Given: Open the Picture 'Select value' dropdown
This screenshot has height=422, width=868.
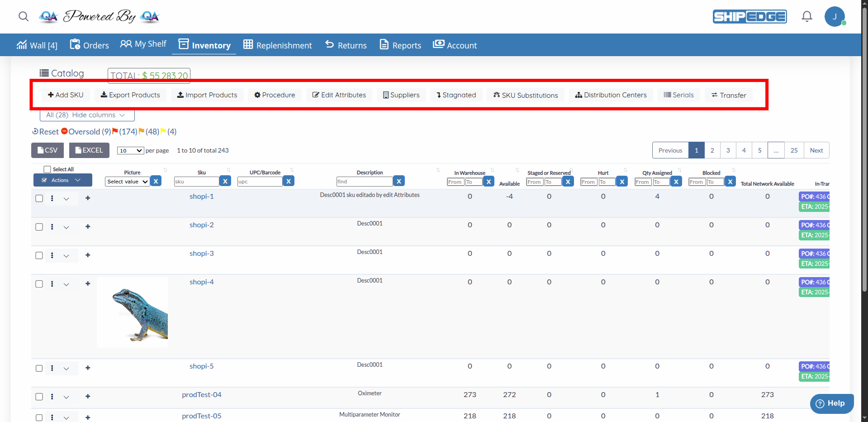Looking at the screenshot, I should (127, 181).
